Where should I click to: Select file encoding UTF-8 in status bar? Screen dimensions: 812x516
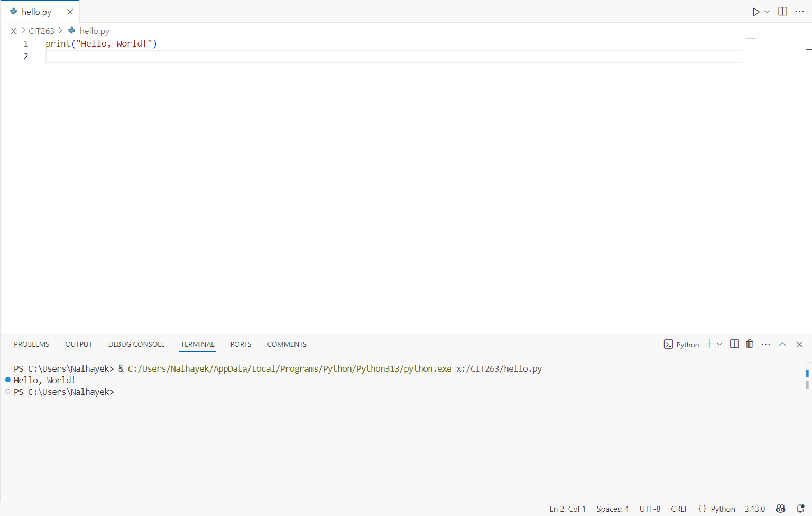[650, 509]
